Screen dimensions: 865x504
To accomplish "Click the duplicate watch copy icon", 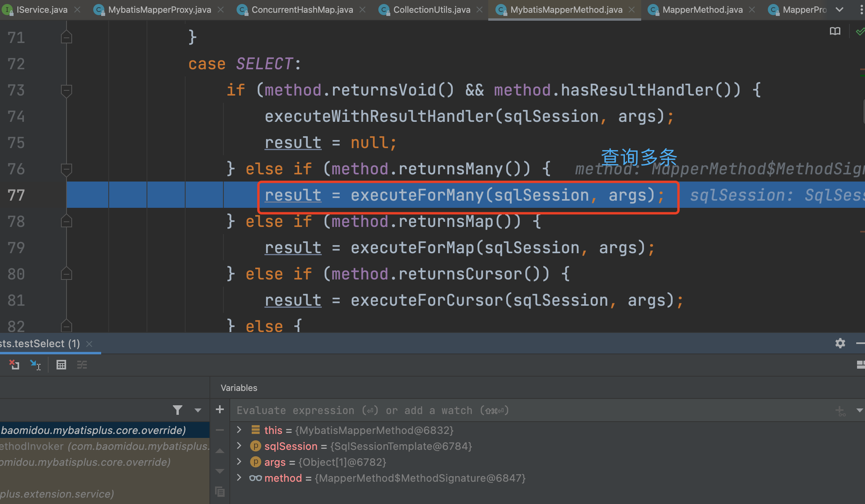I will [x=220, y=492].
